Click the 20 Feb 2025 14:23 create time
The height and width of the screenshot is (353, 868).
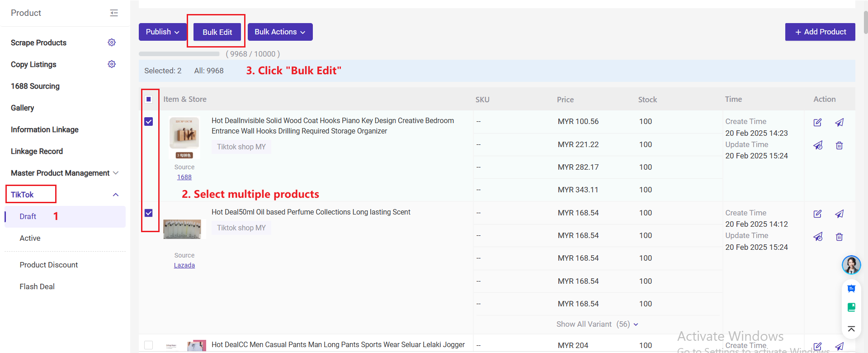click(756, 133)
